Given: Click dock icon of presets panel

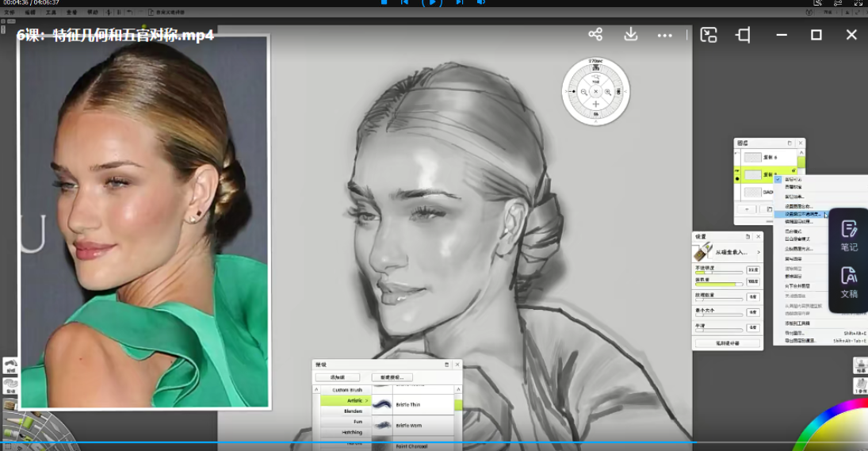Looking at the screenshot, I should point(447,365).
